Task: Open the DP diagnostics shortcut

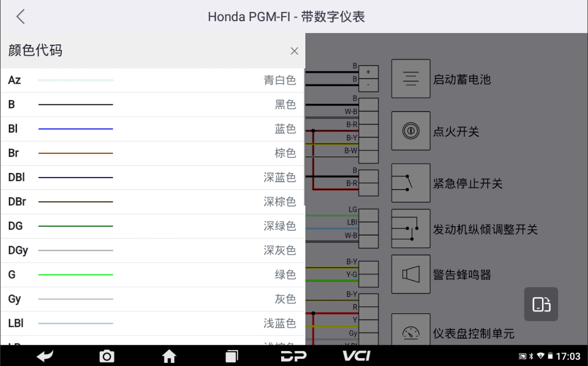Action: pyautogui.click(x=293, y=356)
